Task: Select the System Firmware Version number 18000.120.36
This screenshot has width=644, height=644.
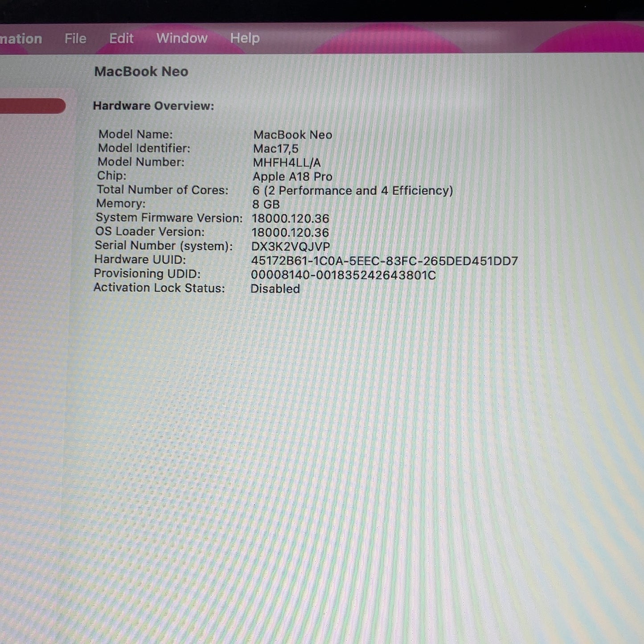Action: pyautogui.click(x=291, y=219)
